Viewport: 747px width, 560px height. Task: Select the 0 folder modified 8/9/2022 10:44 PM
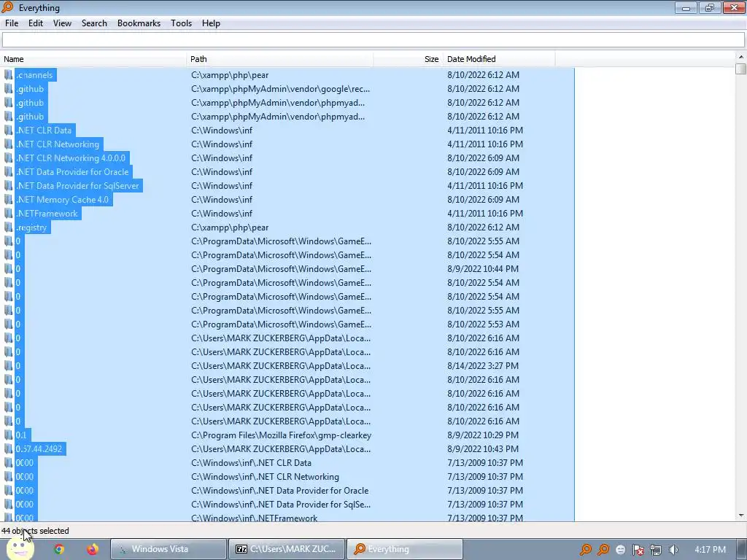[18, 268]
